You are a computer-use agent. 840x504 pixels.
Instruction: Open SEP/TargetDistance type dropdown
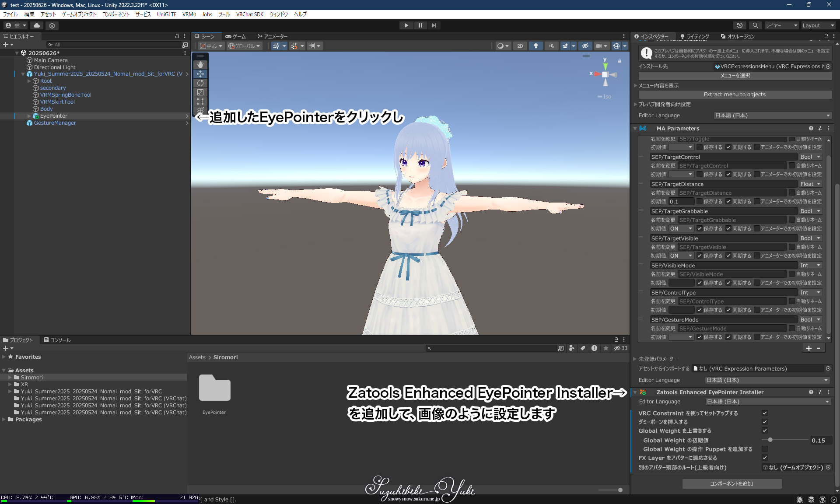[810, 184]
